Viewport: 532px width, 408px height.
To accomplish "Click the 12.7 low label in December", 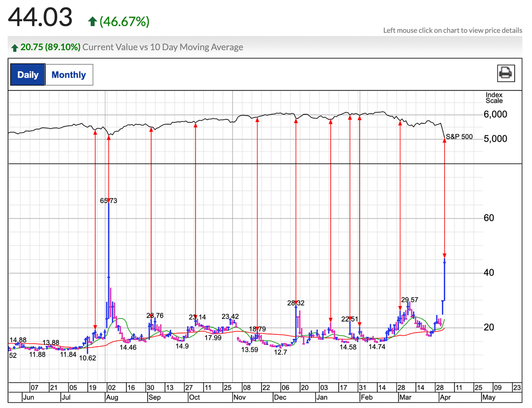I will pos(281,352).
